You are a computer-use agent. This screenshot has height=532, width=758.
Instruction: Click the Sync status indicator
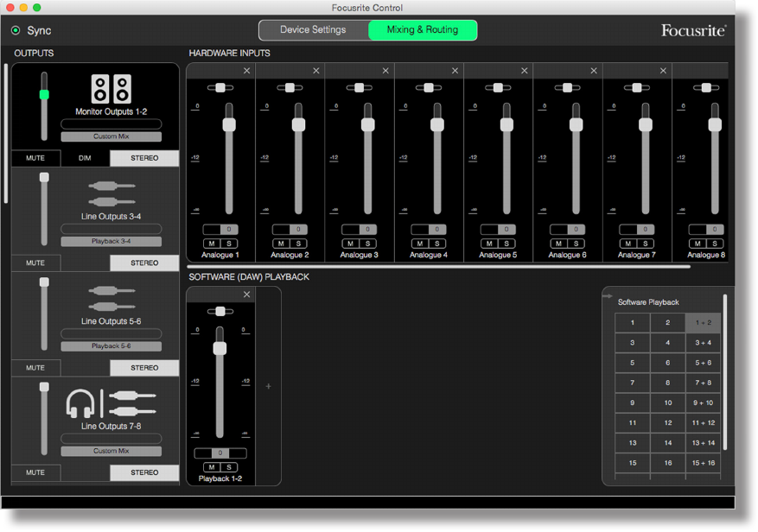[x=16, y=30]
